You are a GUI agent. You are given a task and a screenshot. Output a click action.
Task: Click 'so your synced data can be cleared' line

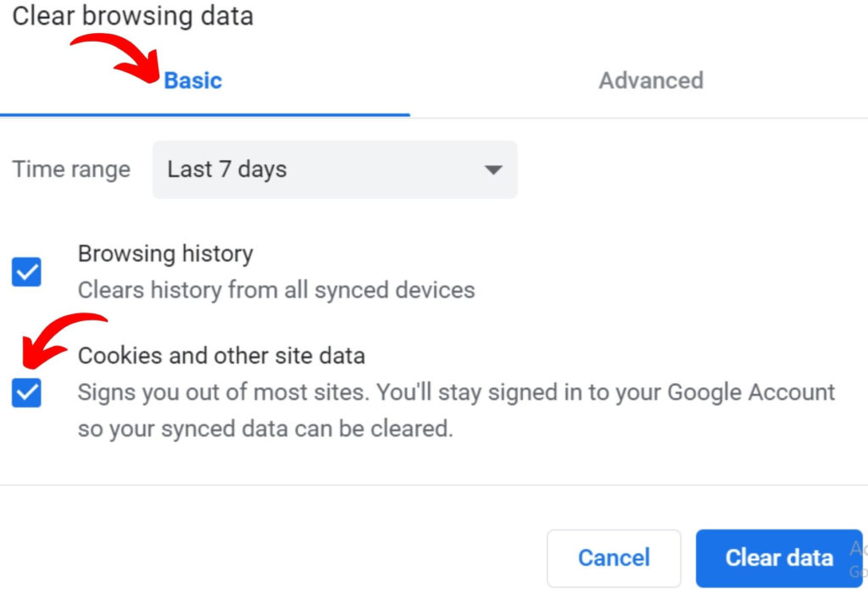click(265, 428)
